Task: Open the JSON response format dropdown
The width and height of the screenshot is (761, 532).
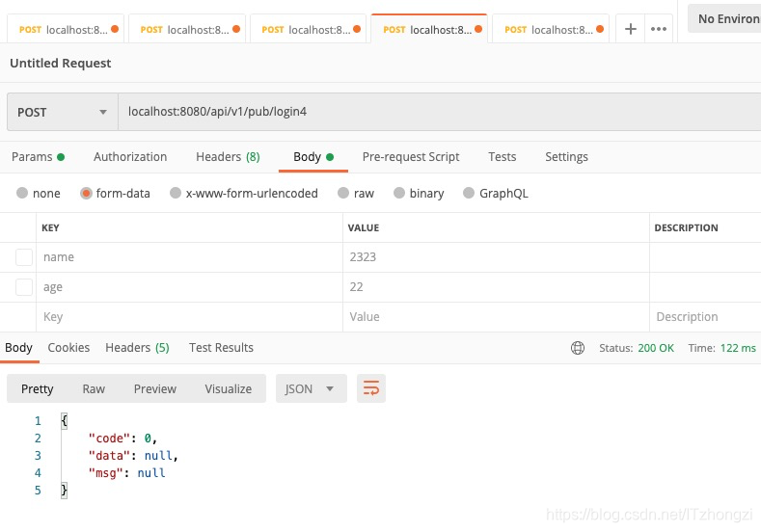Action: pos(312,388)
